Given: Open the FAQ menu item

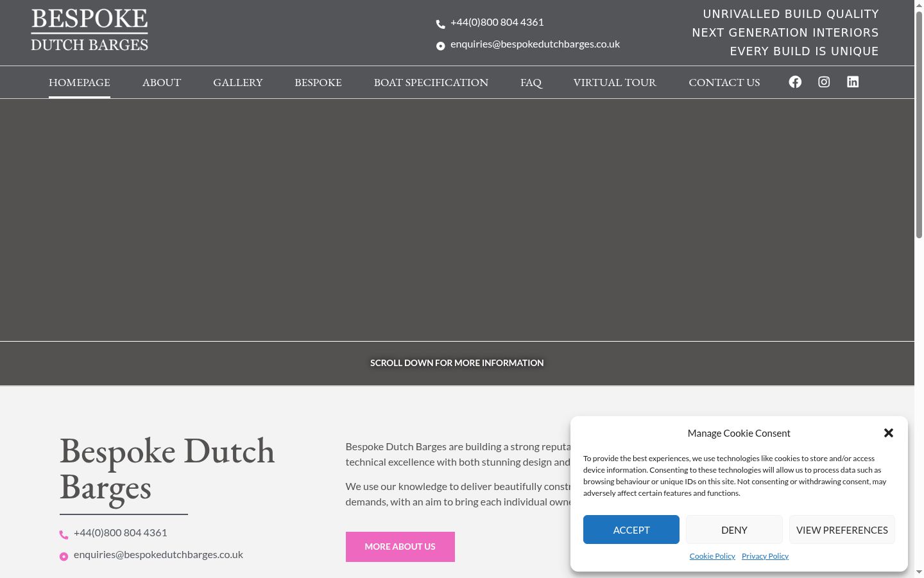Looking at the screenshot, I should (531, 82).
